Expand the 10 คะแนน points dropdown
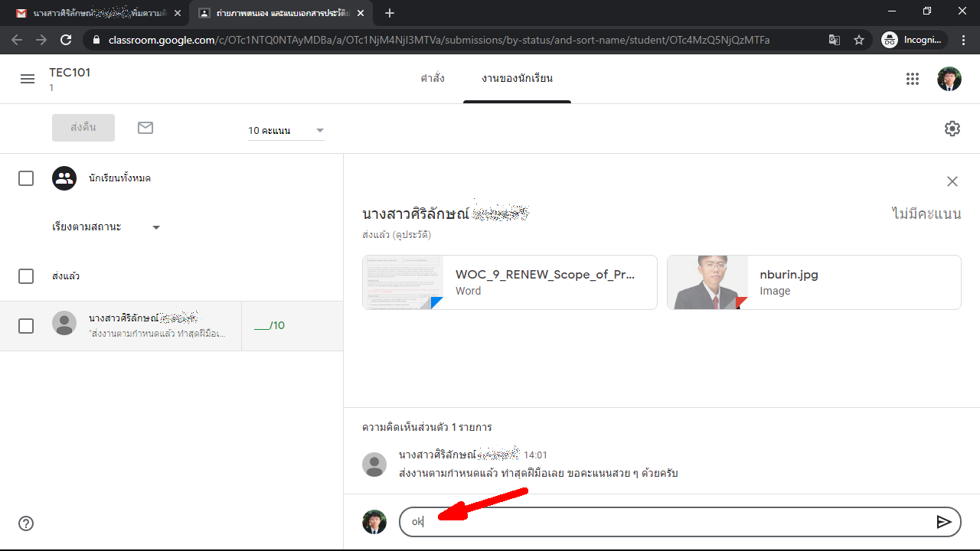This screenshot has height=551, width=980. point(286,131)
